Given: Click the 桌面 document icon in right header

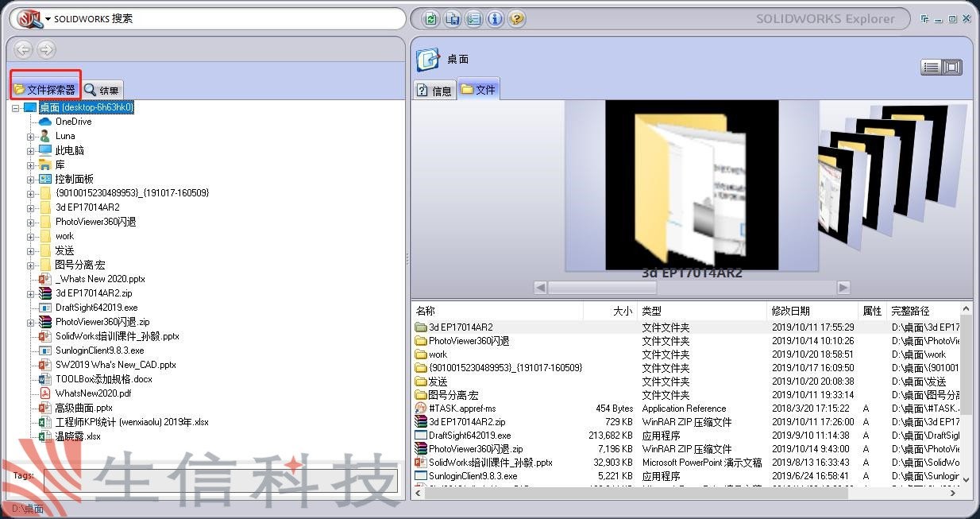Looking at the screenshot, I should coord(428,59).
